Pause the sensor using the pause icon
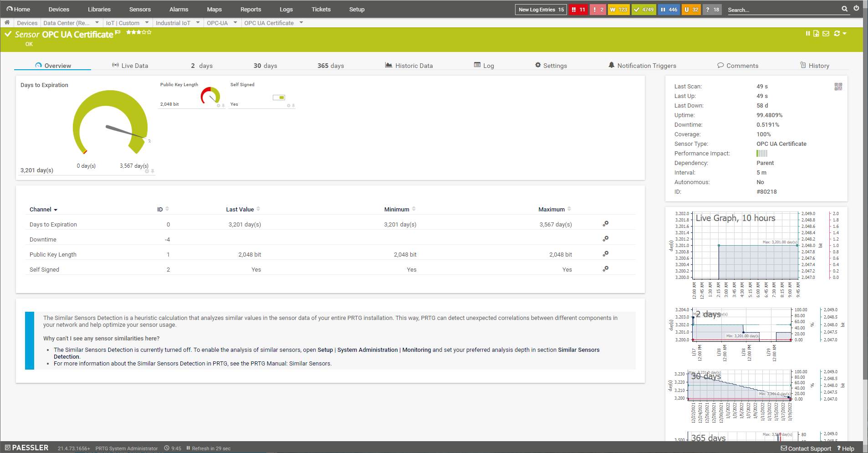Viewport: 868px width, 453px height. pos(807,33)
